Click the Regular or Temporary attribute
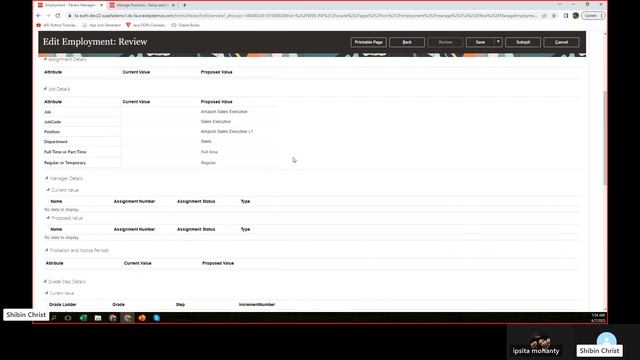The image size is (640, 360). click(65, 162)
